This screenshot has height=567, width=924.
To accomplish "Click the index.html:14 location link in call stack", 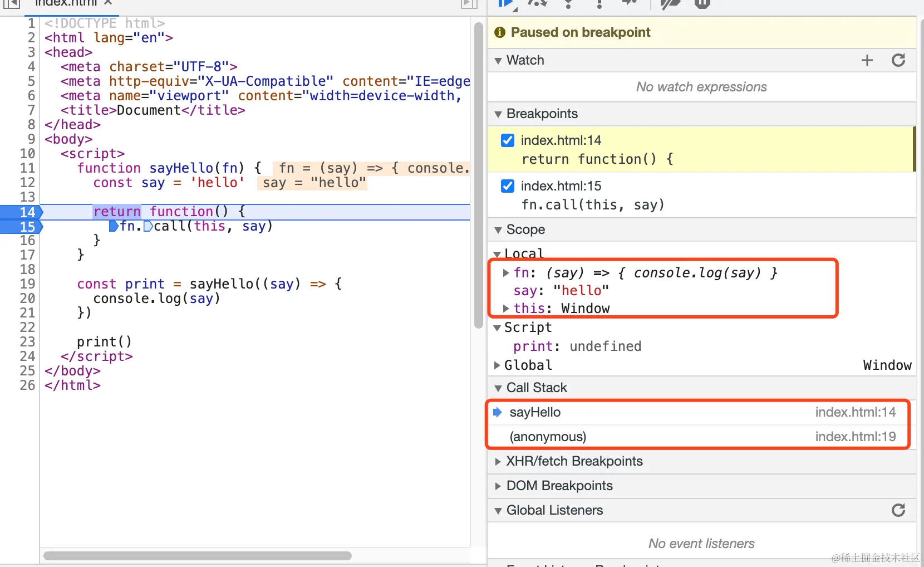I will pos(856,412).
